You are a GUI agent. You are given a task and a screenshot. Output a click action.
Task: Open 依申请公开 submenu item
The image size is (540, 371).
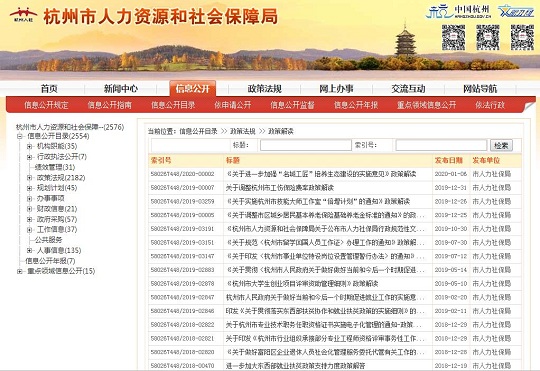click(x=233, y=105)
